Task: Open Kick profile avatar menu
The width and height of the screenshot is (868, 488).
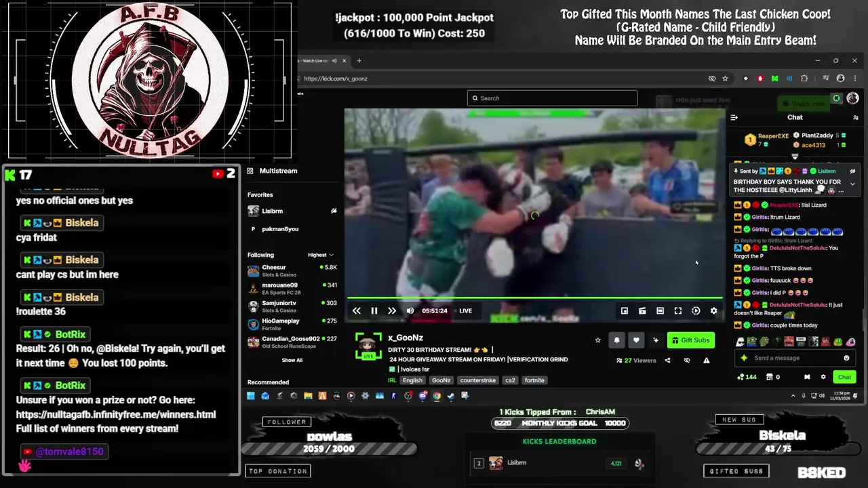Action: coord(852,98)
